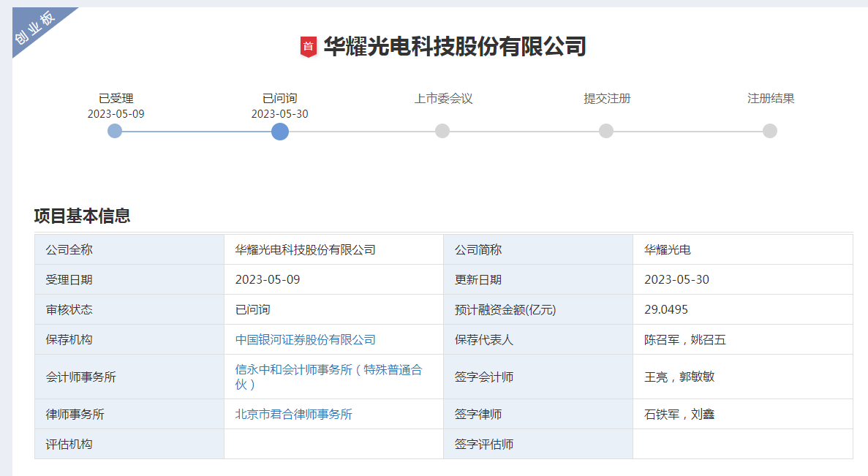Click the lawyer names 石铁军，刘鑫

(680, 414)
